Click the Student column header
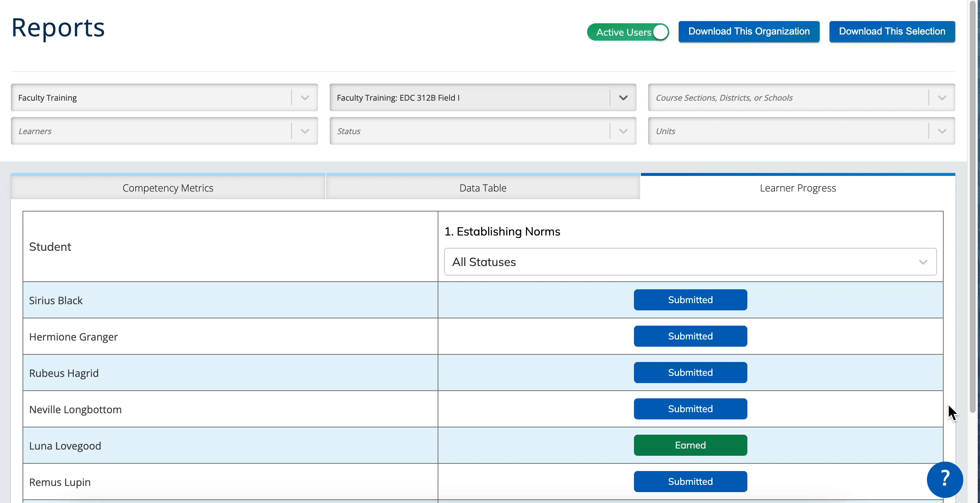Viewport: 980px width, 503px height. click(50, 246)
